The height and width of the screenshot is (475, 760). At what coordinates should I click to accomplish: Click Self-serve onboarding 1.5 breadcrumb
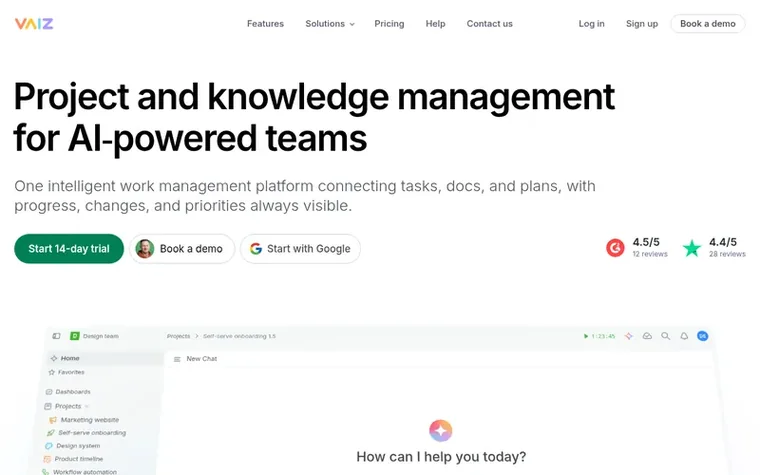pos(239,336)
